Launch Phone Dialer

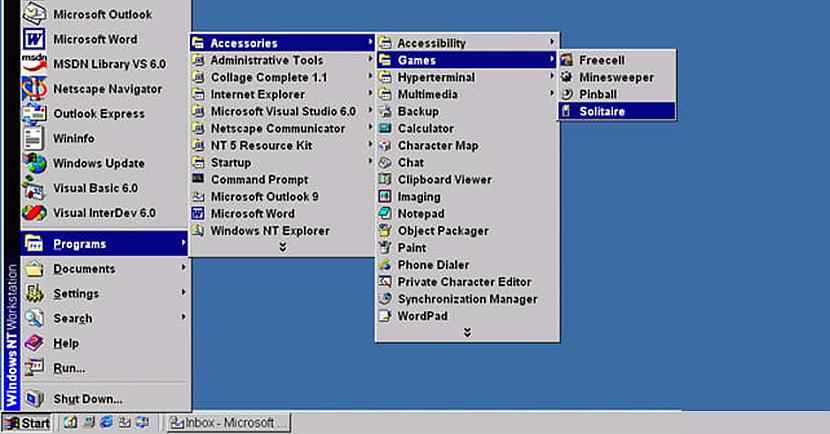pyautogui.click(x=467, y=265)
